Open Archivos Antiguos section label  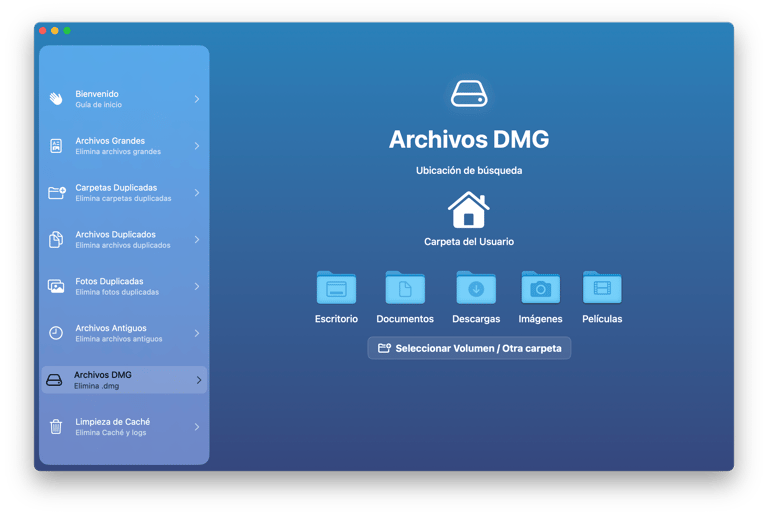pyautogui.click(x=111, y=328)
